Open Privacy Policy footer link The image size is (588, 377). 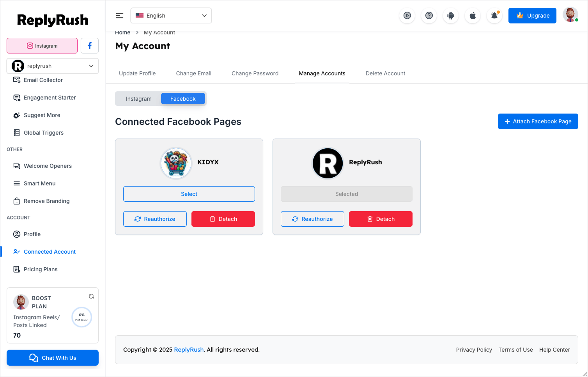point(474,350)
